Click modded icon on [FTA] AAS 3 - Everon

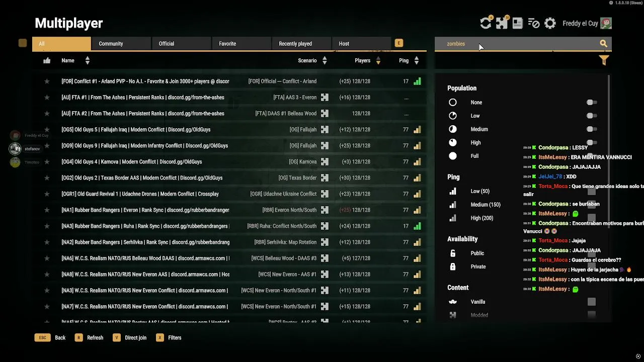(x=325, y=98)
